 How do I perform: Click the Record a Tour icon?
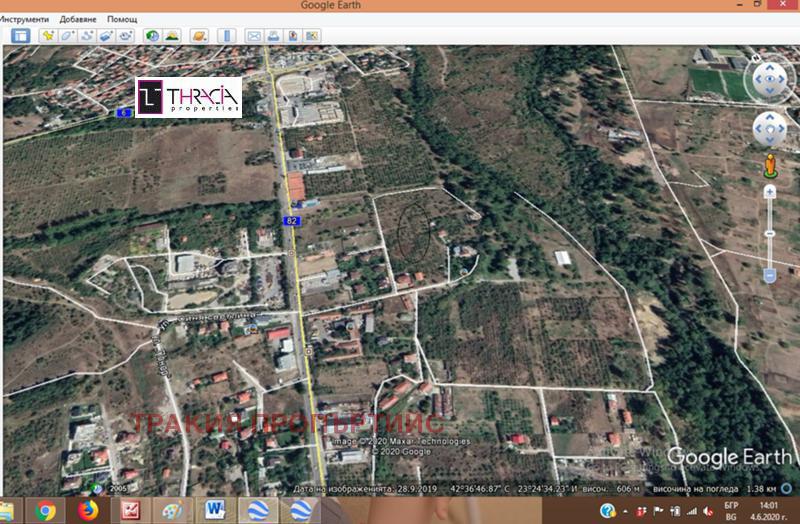click(x=125, y=36)
